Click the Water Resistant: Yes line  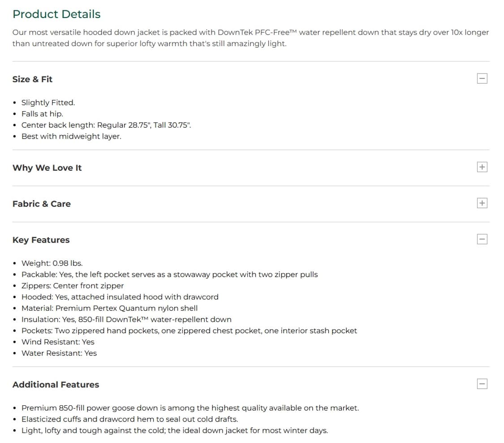pyautogui.click(x=59, y=353)
